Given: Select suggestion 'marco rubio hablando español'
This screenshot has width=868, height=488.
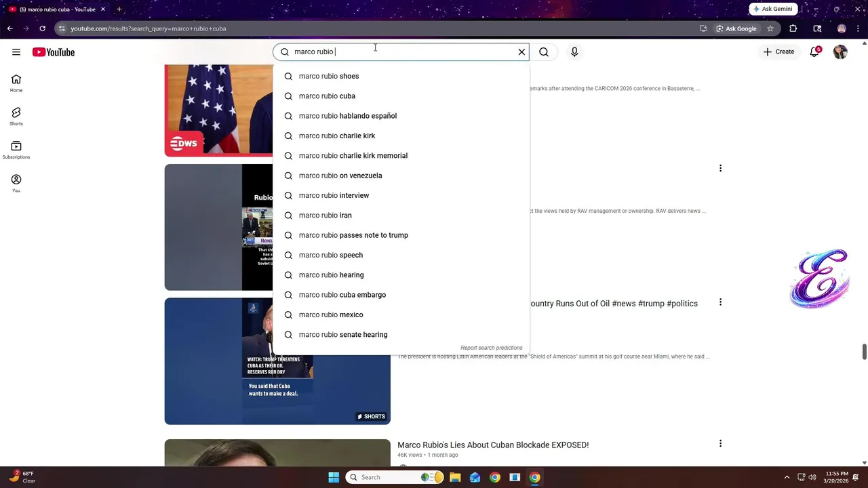Looking at the screenshot, I should pos(401,116).
